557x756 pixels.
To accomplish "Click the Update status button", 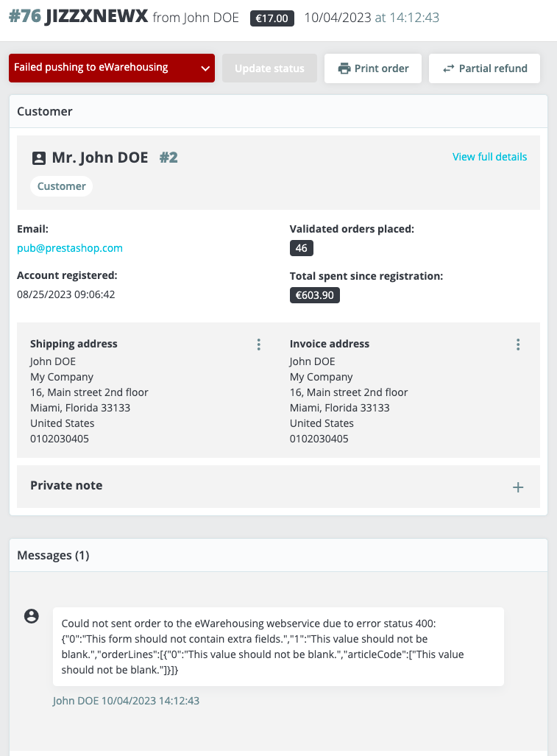I will (269, 68).
